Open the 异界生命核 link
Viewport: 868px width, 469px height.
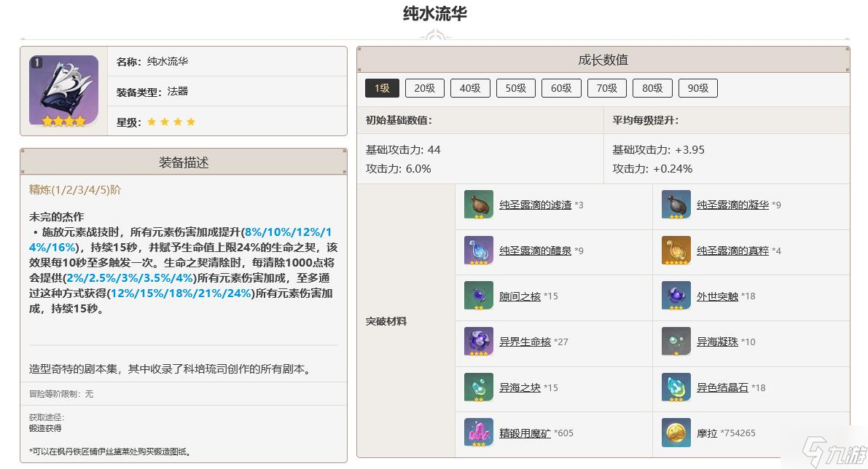coord(525,342)
